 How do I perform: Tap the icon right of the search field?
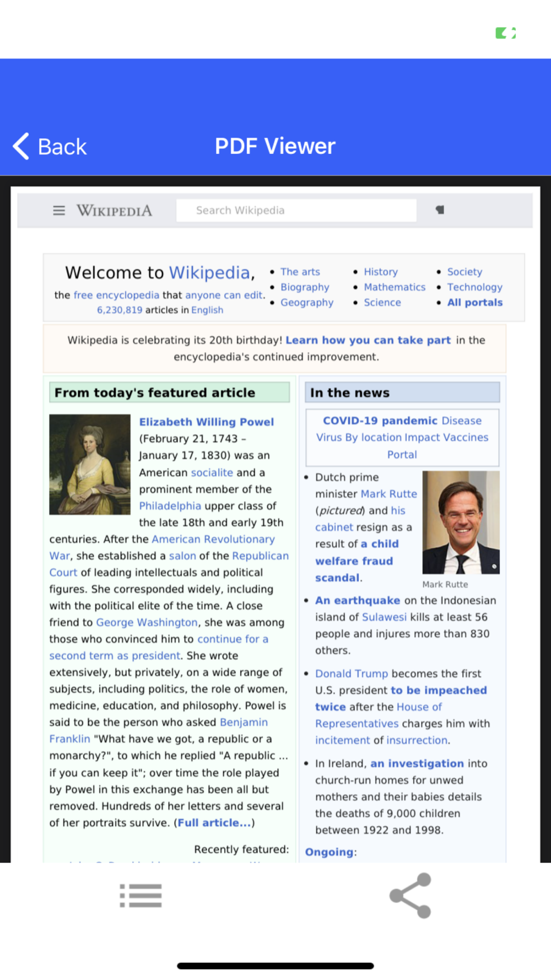pos(440,210)
